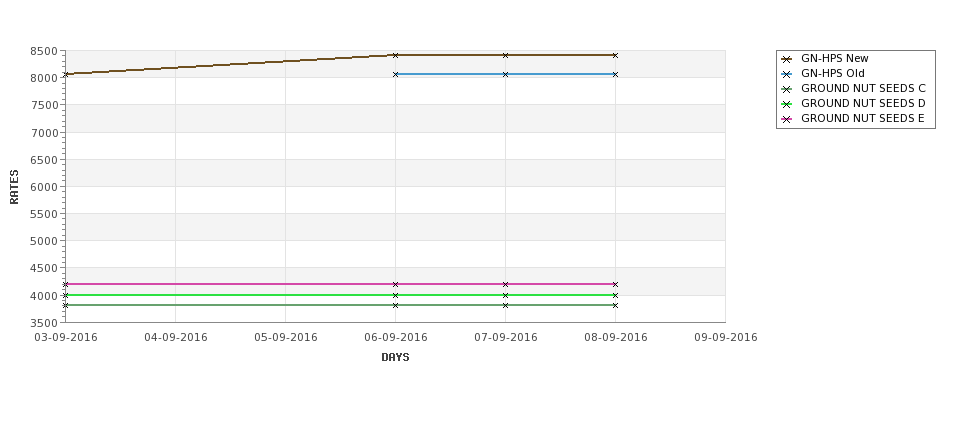Click GN-HPS Old data point on 06-09-2016
The height and width of the screenshot is (429, 975).
pos(395,74)
